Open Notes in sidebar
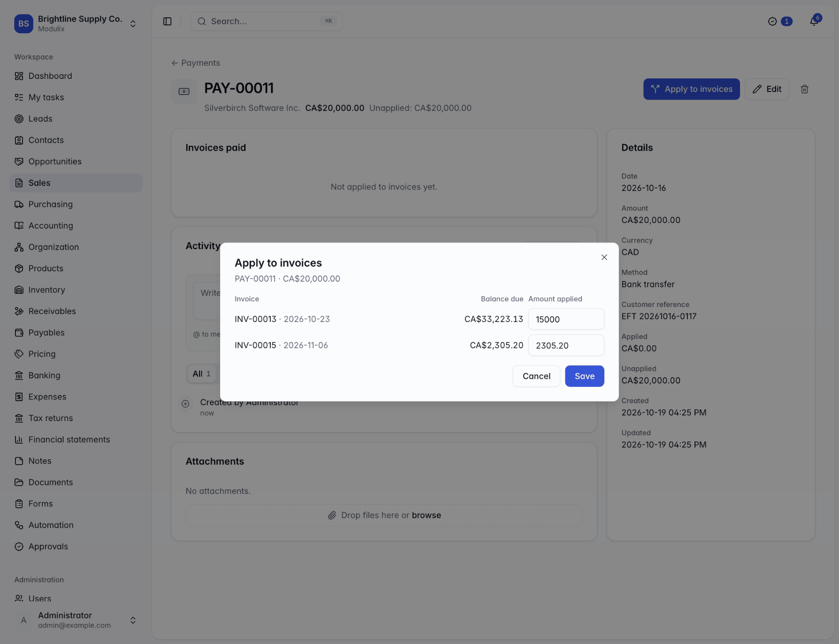Image resolution: width=839 pixels, height=644 pixels. pos(76,460)
